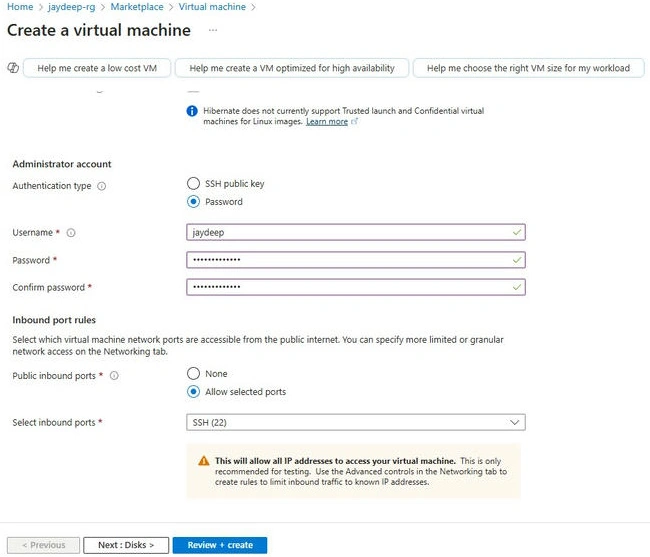The height and width of the screenshot is (557, 650).
Task: Click the Administrator account heading
Action: coord(62,164)
